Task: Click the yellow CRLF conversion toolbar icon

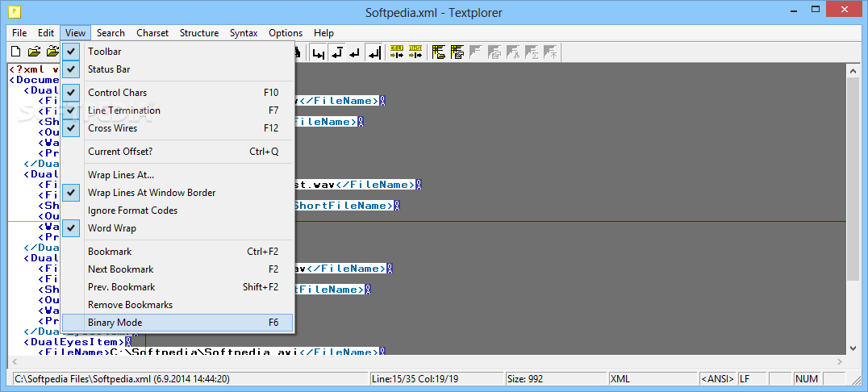Action: 397,52
